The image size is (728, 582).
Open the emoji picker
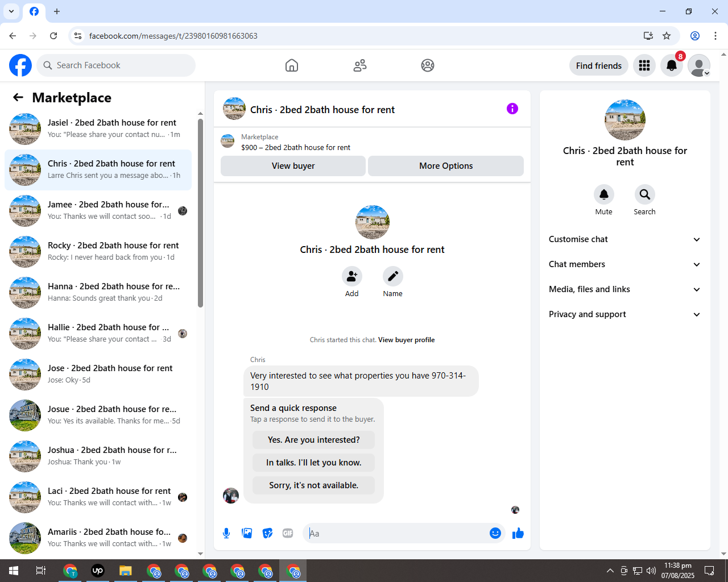point(495,533)
